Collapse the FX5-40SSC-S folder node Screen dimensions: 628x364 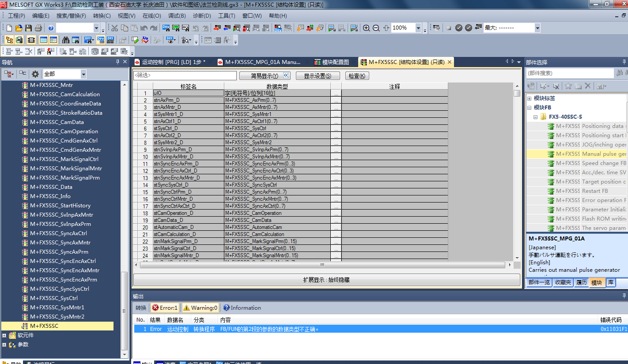pos(536,117)
